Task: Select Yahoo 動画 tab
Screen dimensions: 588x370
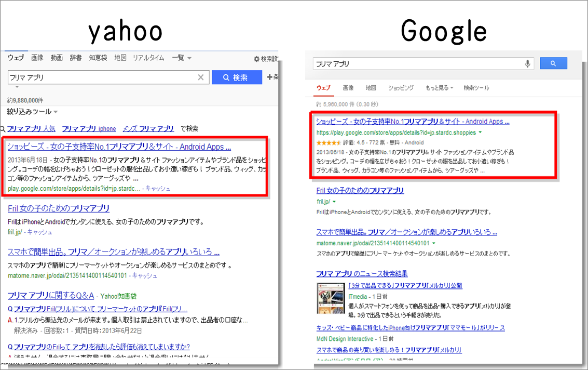Action: point(57,58)
